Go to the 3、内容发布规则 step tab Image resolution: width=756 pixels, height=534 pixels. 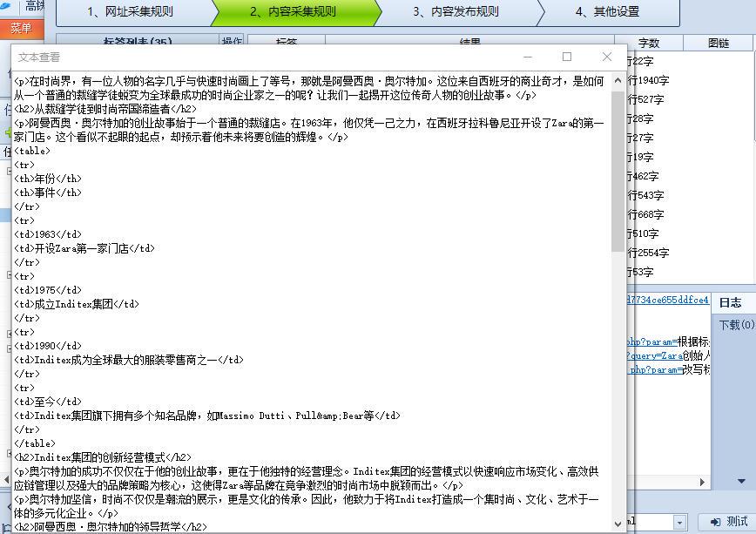[x=456, y=11]
